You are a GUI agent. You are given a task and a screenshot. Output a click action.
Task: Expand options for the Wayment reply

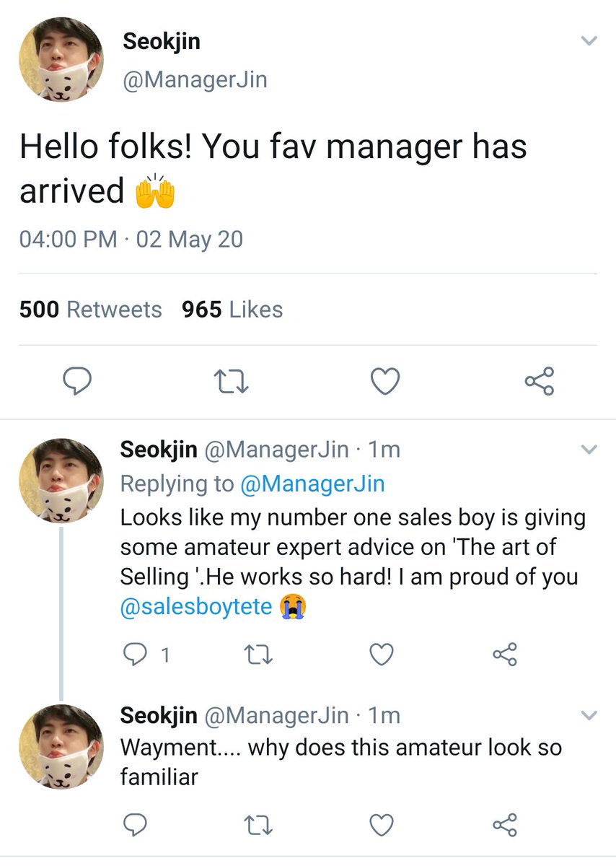coord(589,716)
